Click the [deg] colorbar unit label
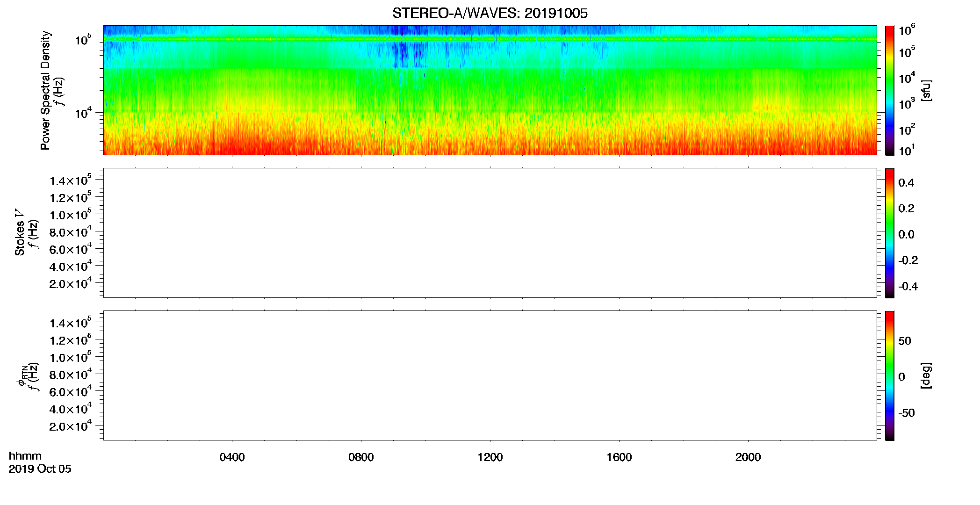The width and height of the screenshot is (980, 505). pos(926,375)
